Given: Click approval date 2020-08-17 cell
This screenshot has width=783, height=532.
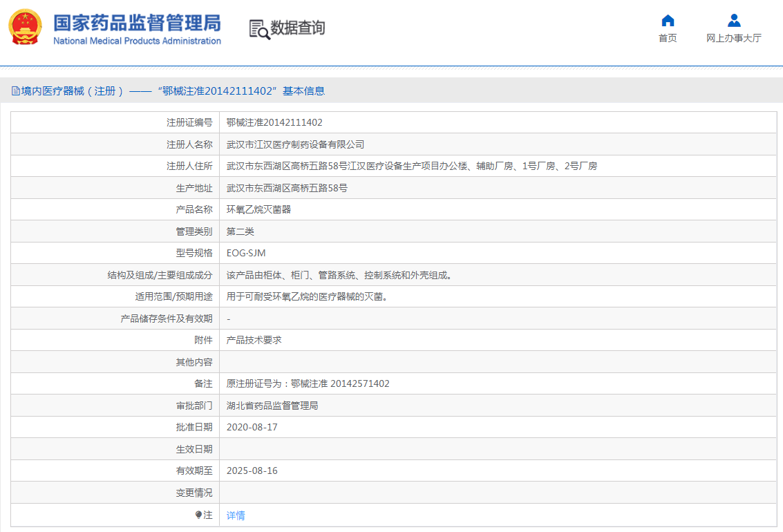Looking at the screenshot, I should (254, 427).
